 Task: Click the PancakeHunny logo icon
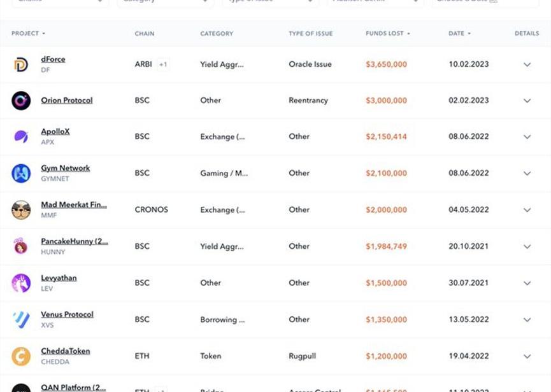[x=21, y=246]
